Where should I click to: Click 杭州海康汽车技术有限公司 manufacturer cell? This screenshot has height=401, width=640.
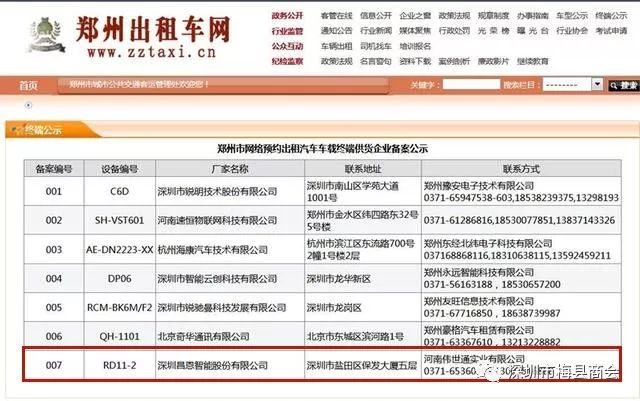[230, 250]
